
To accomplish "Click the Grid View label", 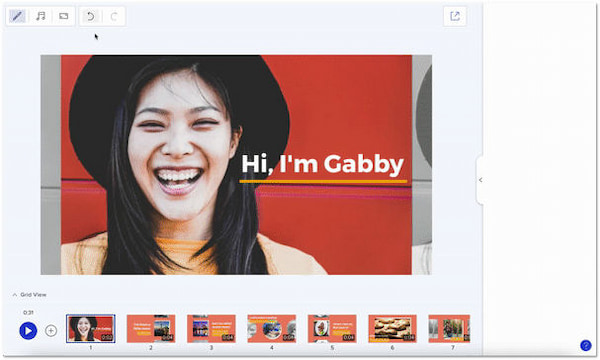I will [x=33, y=295].
